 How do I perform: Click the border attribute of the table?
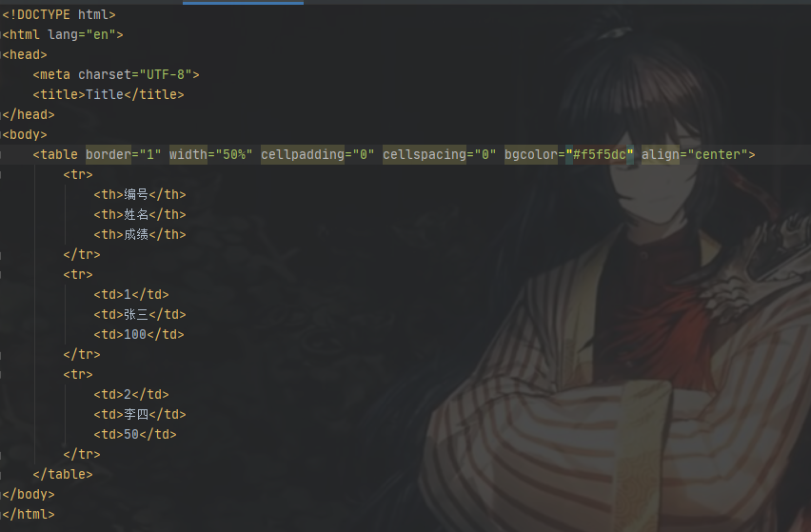pos(109,154)
